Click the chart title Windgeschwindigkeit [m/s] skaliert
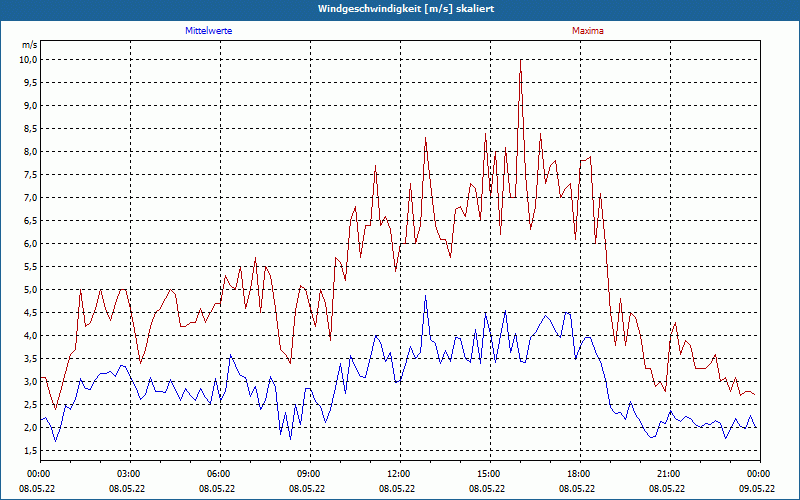 coord(406,9)
